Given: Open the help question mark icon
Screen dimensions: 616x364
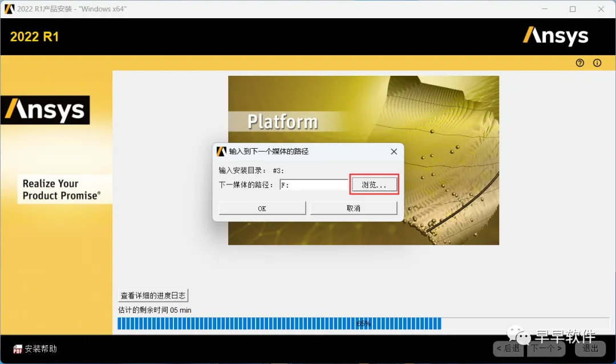Looking at the screenshot, I should pos(580,63).
